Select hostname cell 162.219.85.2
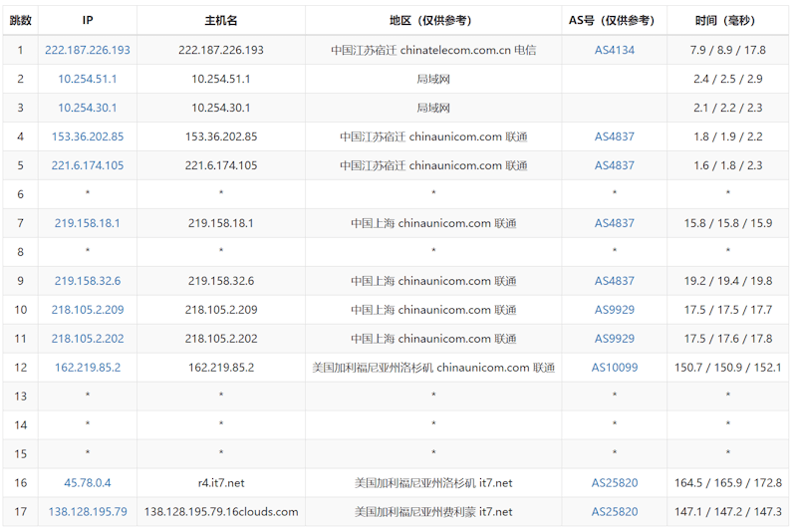This screenshot has width=797, height=532. click(x=221, y=368)
